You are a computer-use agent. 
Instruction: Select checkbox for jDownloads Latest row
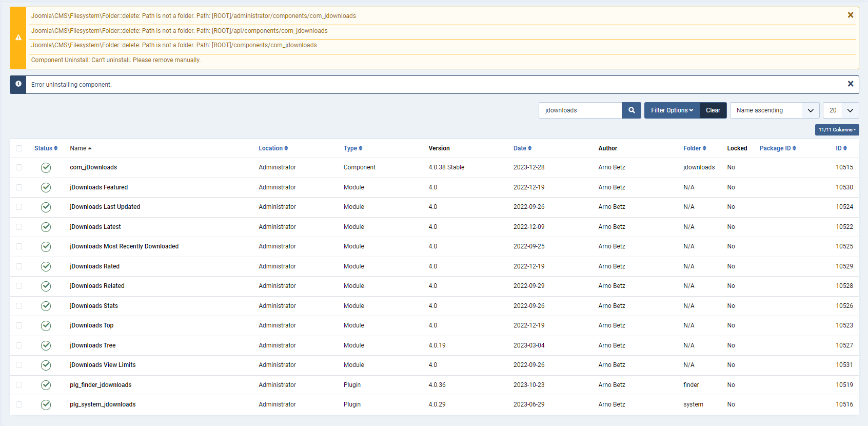19,227
